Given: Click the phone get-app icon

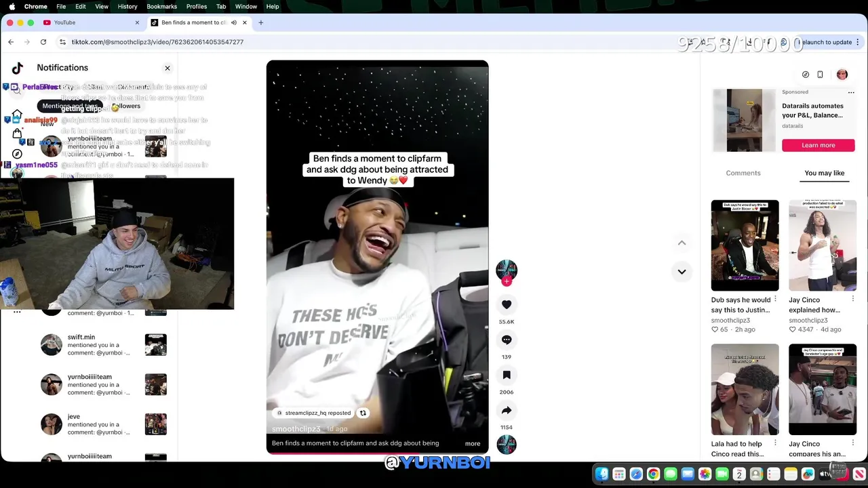Looking at the screenshot, I should [820, 75].
